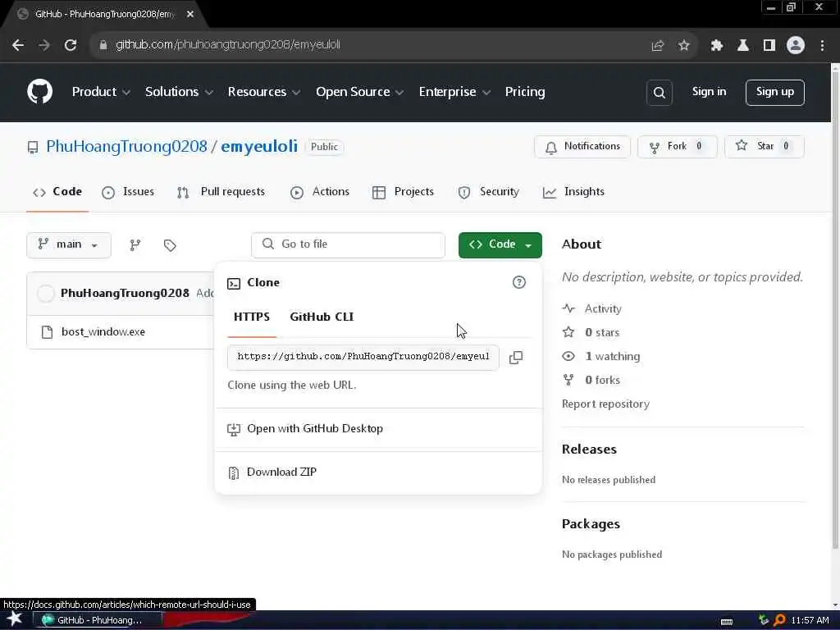Viewport: 840px width, 630px height.
Task: View branches icon next to main
Action: click(x=135, y=245)
